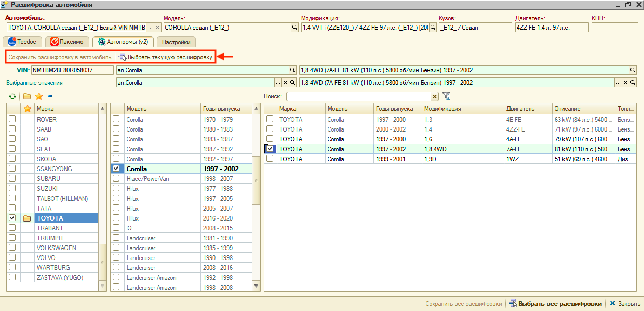The image size is (644, 311).
Task: Click magnifier at end of VIN row modification field
Action: [633, 70]
